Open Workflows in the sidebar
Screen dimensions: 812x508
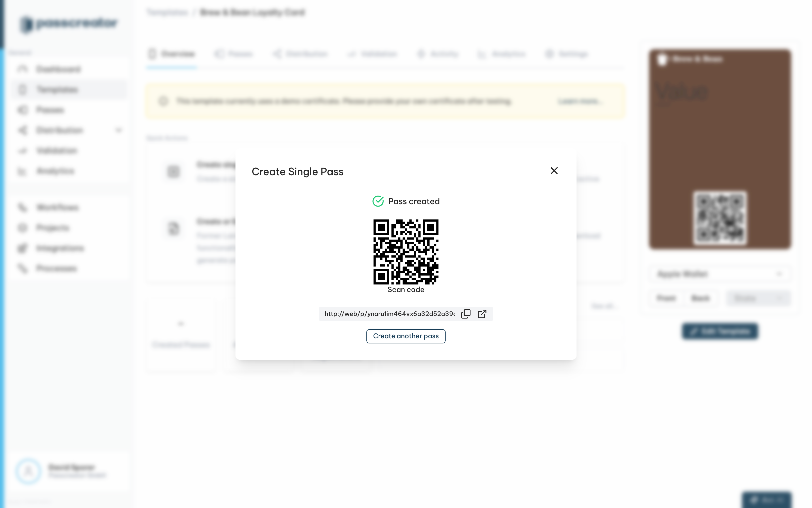[x=69, y=207]
